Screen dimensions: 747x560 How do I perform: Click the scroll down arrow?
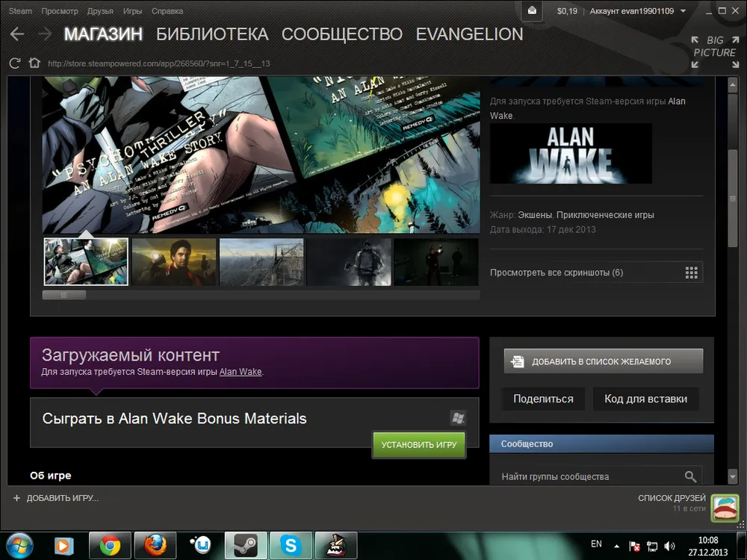[733, 476]
